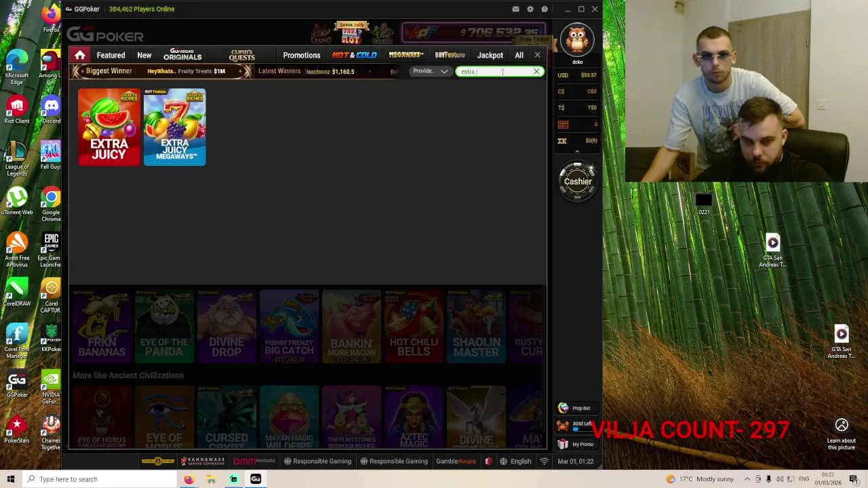
Task: Open the weather widget on taskbar
Action: click(x=700, y=479)
